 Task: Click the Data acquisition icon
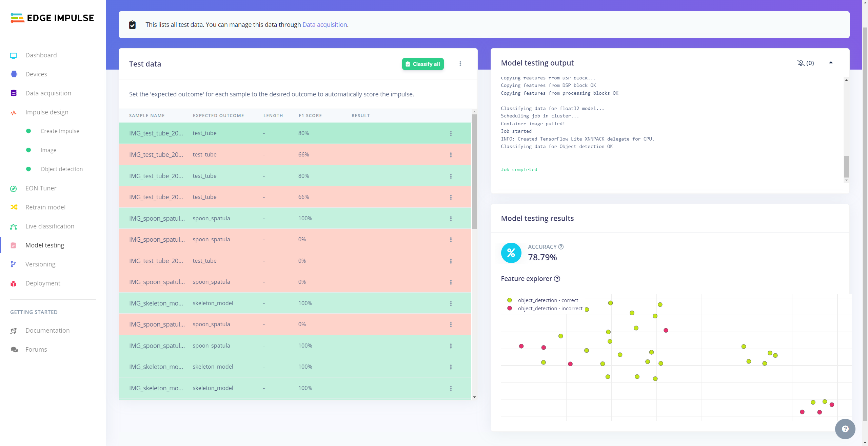click(14, 93)
